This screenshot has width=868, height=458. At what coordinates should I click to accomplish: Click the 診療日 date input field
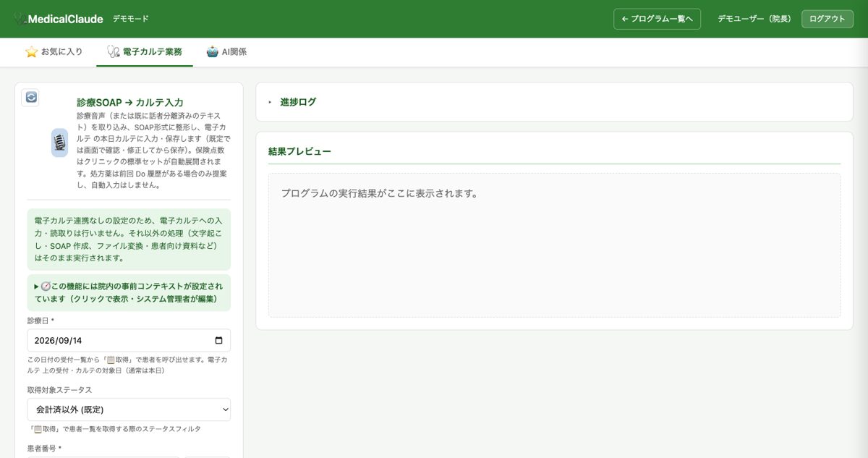point(129,341)
